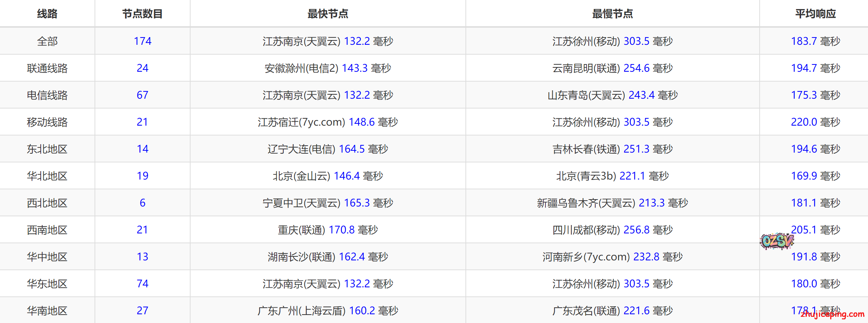868x323 pixels.
Task: Click the 平均响应 column header
Action: (x=815, y=14)
